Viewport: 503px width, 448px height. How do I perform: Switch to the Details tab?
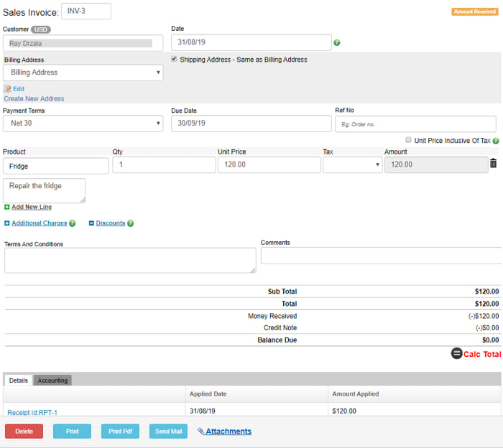18,381
